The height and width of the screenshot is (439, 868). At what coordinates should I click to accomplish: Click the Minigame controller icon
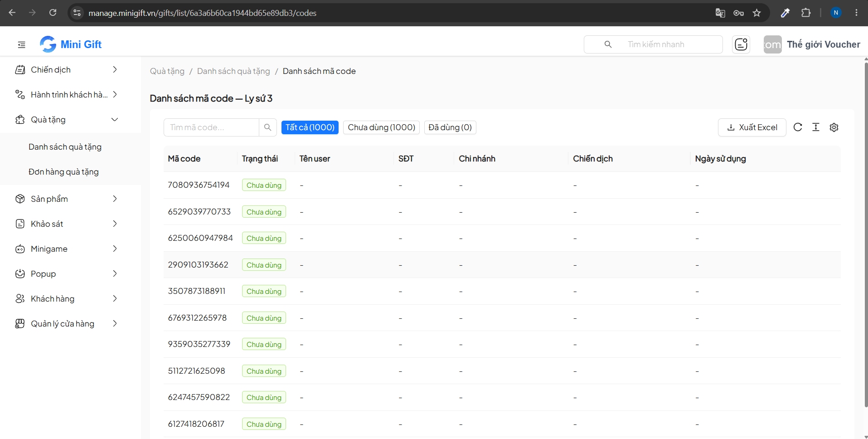20,249
